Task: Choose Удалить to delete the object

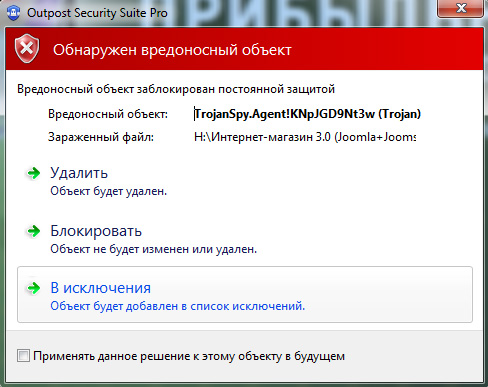Action: tap(79, 173)
